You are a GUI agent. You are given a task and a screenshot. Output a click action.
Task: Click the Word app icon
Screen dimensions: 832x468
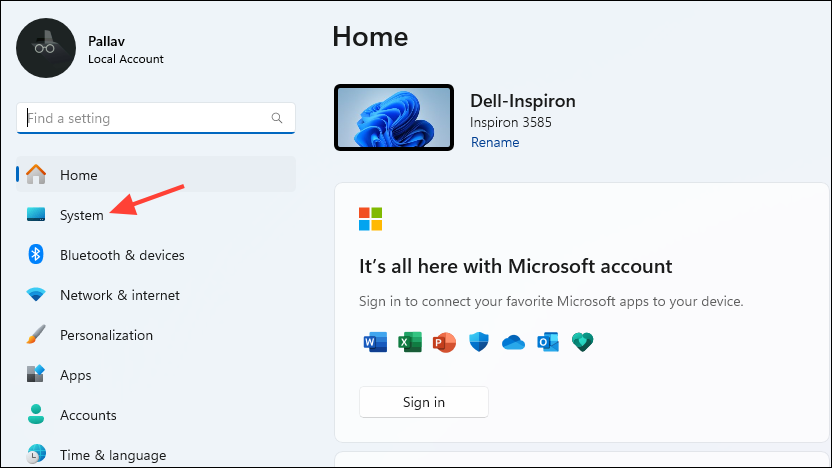pos(375,342)
